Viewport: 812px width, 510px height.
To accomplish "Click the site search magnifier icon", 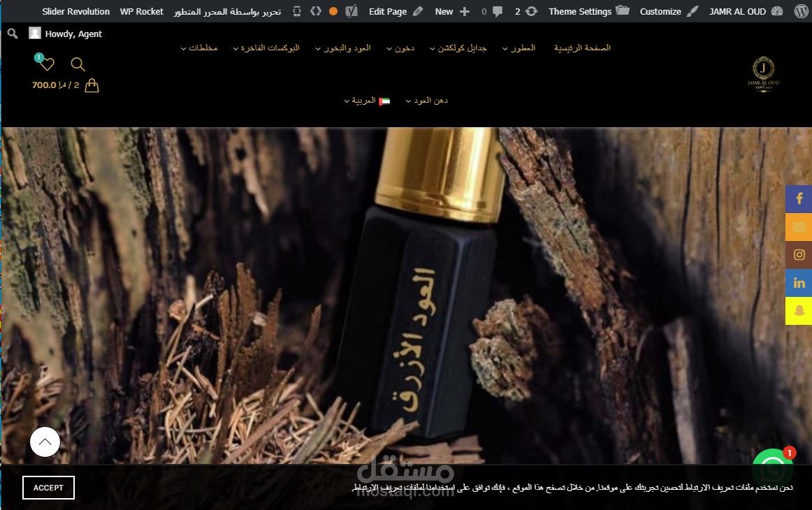I will pyautogui.click(x=78, y=64).
